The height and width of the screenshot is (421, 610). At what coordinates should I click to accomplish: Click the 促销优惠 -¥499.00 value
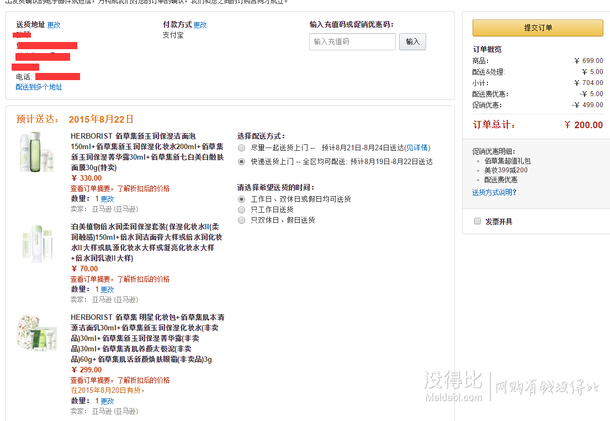(588, 105)
